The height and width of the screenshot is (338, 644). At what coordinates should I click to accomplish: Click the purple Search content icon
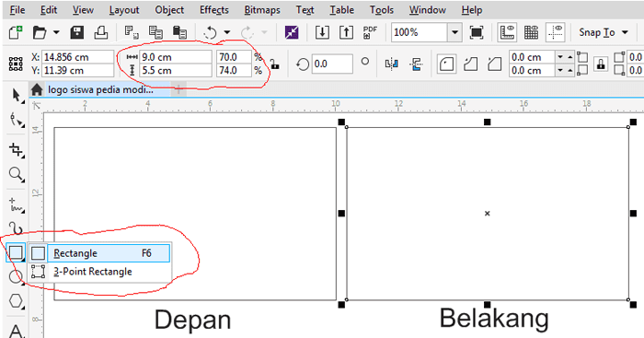pyautogui.click(x=292, y=32)
